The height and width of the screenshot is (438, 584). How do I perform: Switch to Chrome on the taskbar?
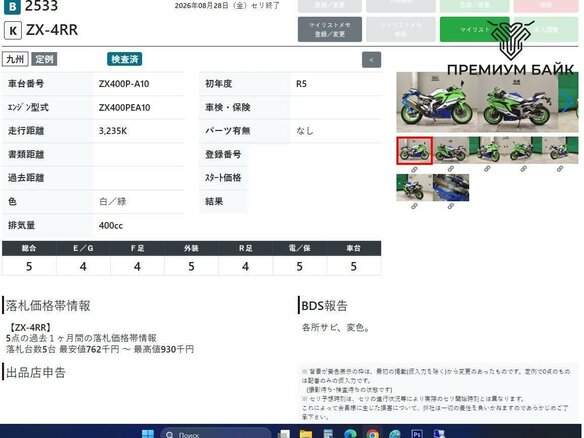tap(372, 434)
